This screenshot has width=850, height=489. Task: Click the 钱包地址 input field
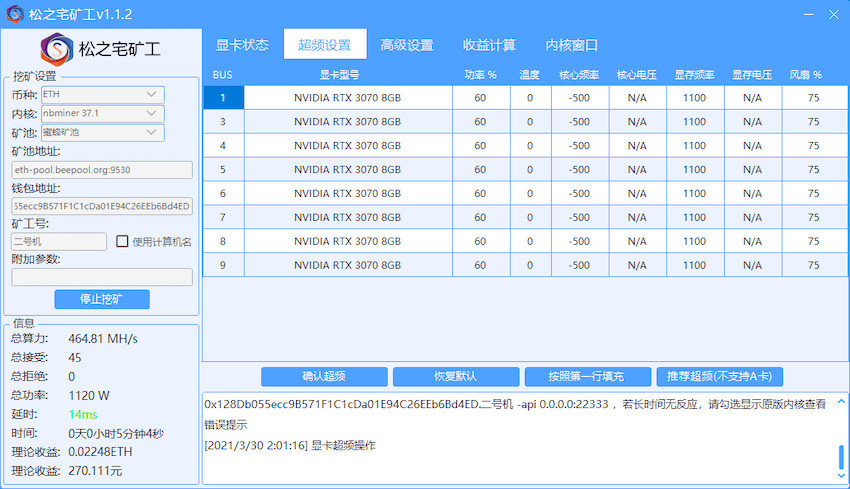pos(102,206)
